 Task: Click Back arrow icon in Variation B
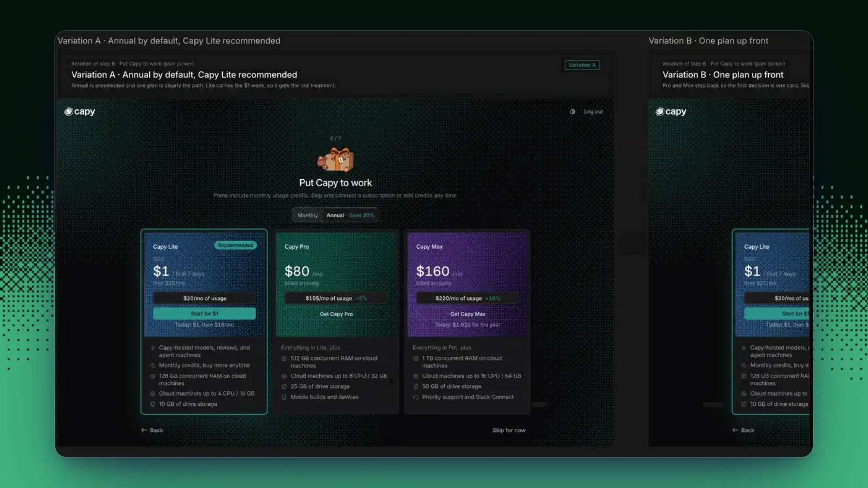tap(735, 430)
